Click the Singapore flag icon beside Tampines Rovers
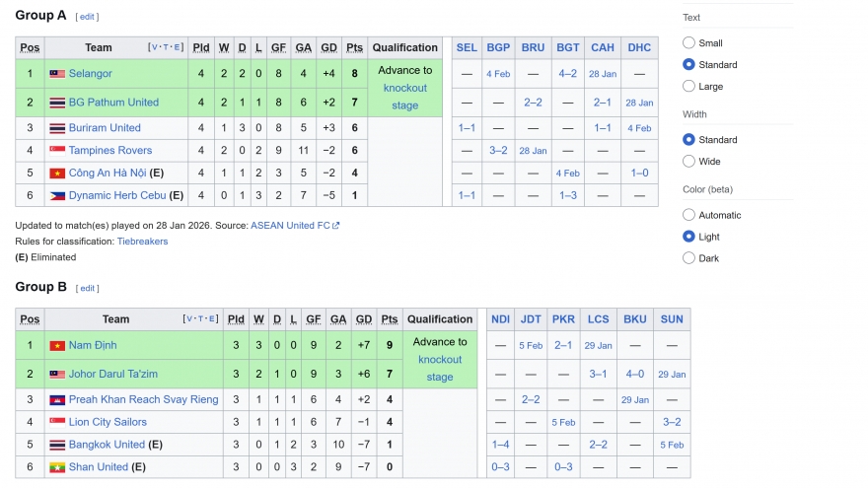The width and height of the screenshot is (868, 488). [x=57, y=151]
